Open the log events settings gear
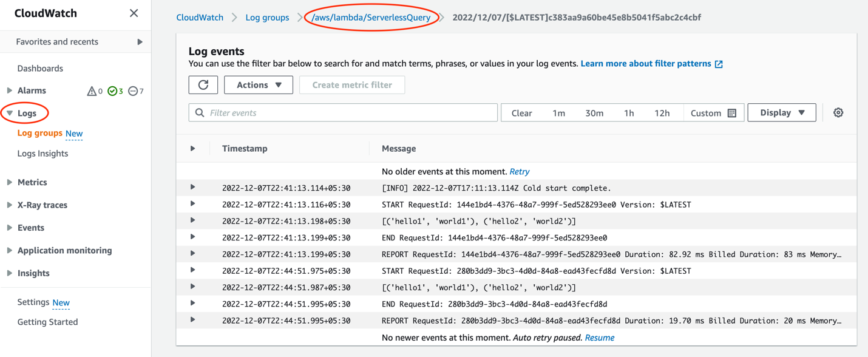This screenshot has height=357, width=868. coord(838,113)
